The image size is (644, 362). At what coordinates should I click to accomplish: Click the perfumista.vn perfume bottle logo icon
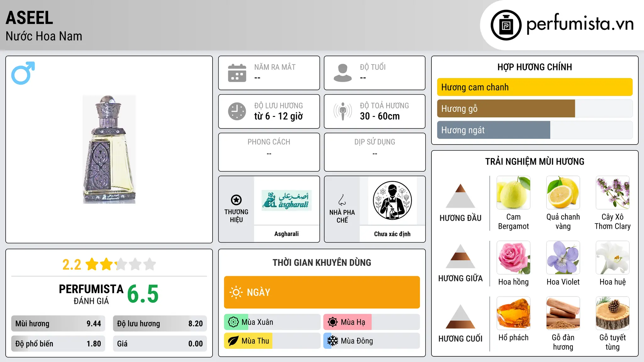click(506, 25)
